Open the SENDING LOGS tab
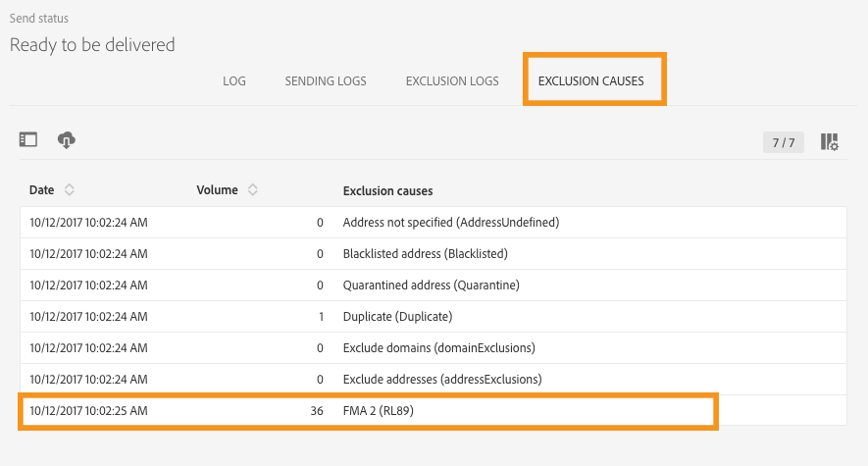The height and width of the screenshot is (466, 868). tap(326, 81)
